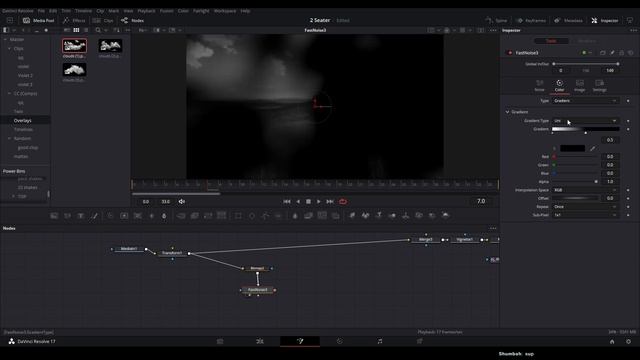
Task: Open the Repeat dropdown set to Once
Action: (x=585, y=207)
